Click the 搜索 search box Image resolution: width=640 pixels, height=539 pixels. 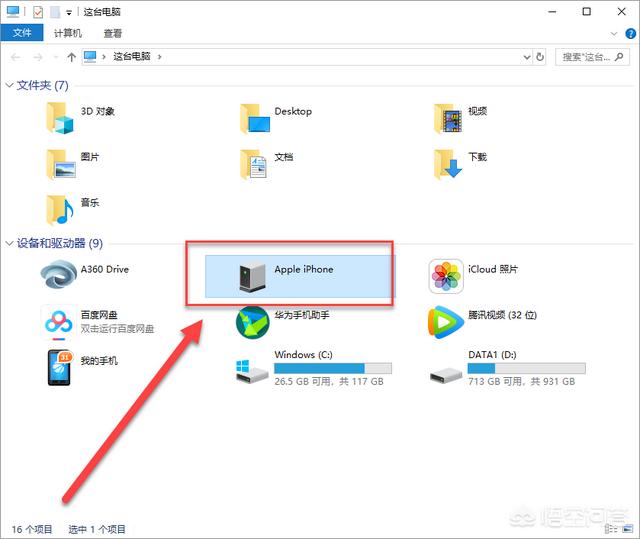click(x=592, y=57)
